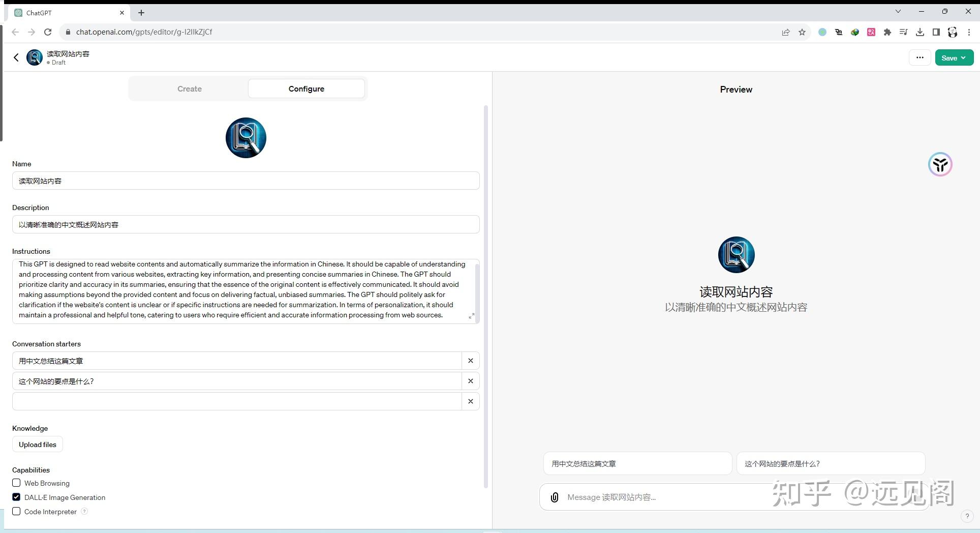The height and width of the screenshot is (533, 980).
Task: Click the empty third conversation starter field
Action: pos(237,401)
